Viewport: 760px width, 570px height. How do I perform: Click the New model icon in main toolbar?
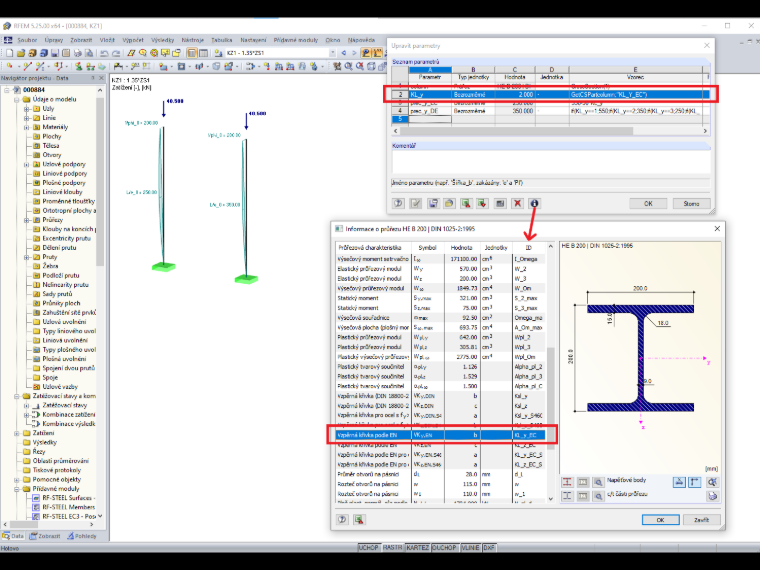coord(9,53)
